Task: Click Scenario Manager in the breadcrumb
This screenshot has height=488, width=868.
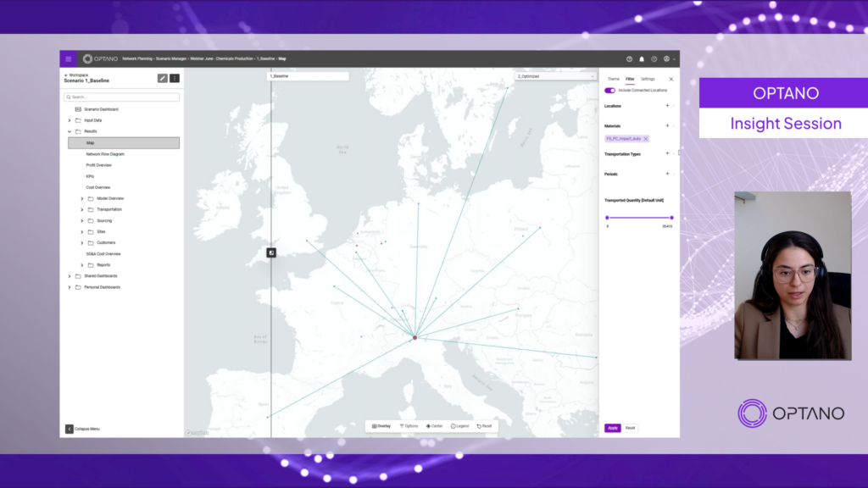Action: click(171, 58)
